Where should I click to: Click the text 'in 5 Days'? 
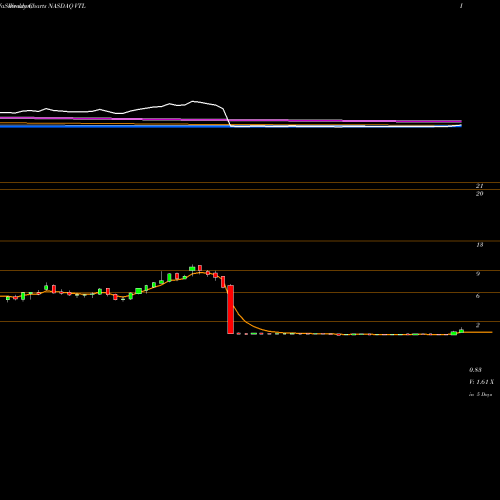480,394
